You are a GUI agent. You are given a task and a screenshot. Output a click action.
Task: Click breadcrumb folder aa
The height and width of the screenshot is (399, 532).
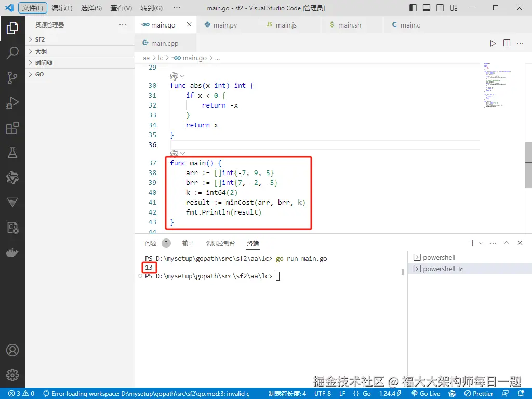(146, 58)
